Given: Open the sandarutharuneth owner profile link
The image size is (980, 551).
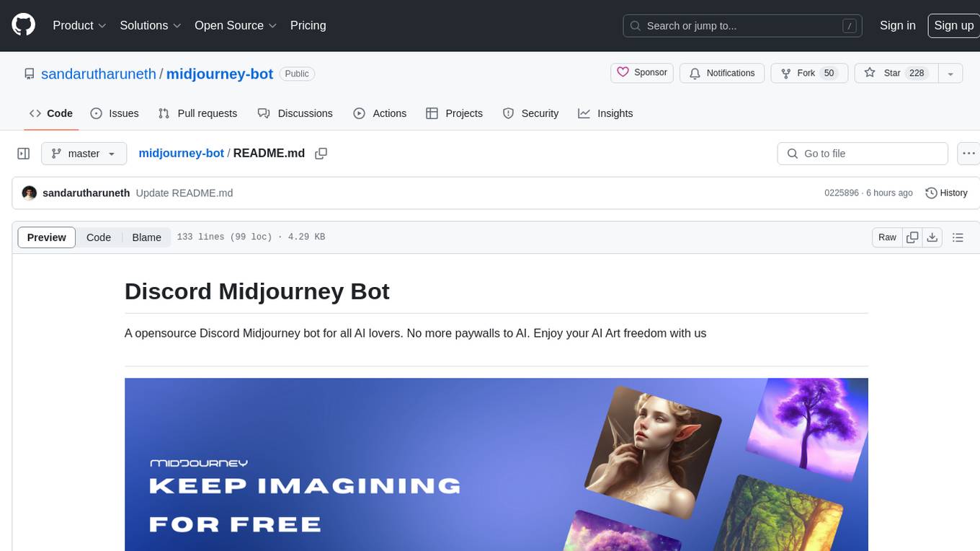Looking at the screenshot, I should [x=99, y=74].
